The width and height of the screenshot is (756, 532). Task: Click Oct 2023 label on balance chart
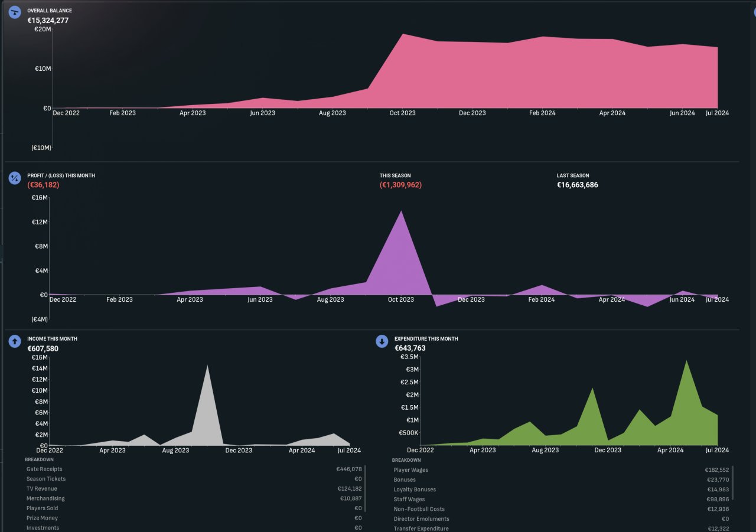click(402, 113)
